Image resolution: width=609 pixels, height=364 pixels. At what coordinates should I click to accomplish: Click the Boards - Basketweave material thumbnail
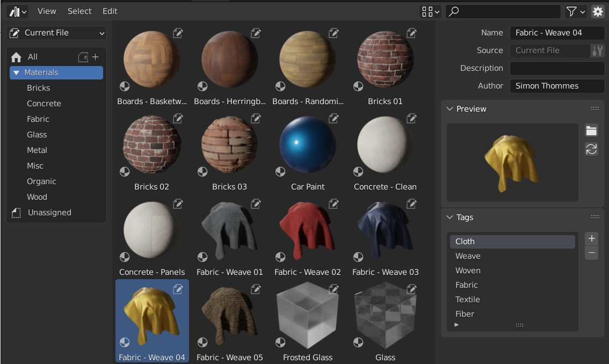click(152, 60)
